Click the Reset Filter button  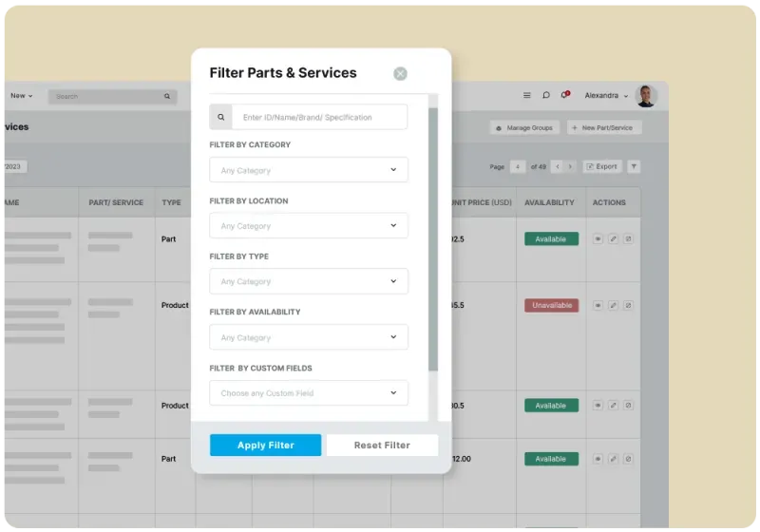pyautogui.click(x=382, y=445)
